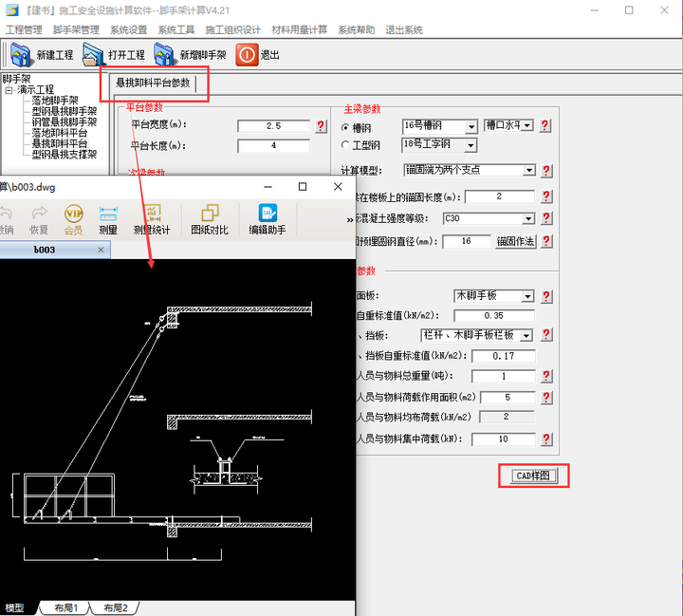Click the 锚固作法 button
683x616 pixels.
pyautogui.click(x=516, y=241)
